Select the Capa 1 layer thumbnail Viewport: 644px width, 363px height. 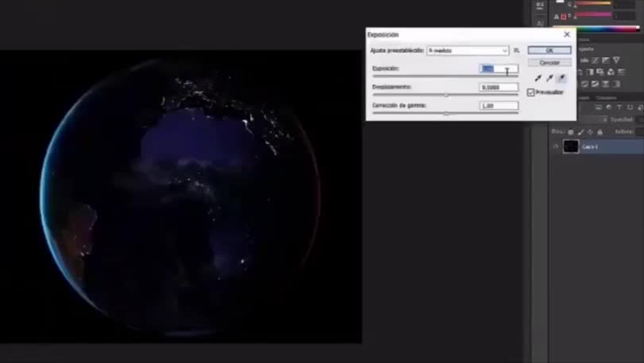pos(571,146)
